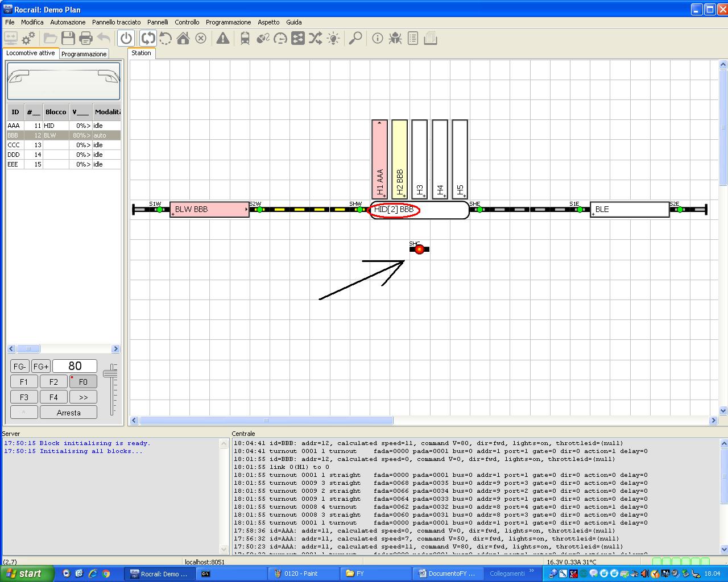
Task: Toggle automatic mode cycle icon
Action: pyautogui.click(x=148, y=38)
